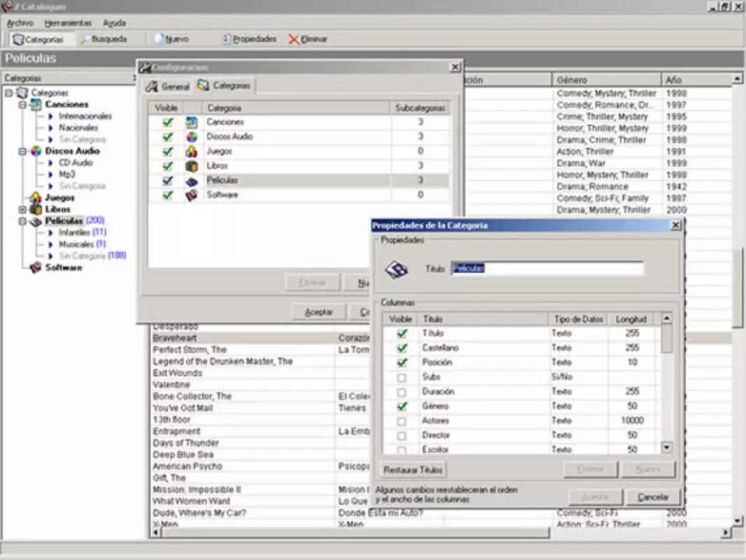Toggle visibility of Juegos category
Viewport: 746px width, 560px height.
point(167,151)
